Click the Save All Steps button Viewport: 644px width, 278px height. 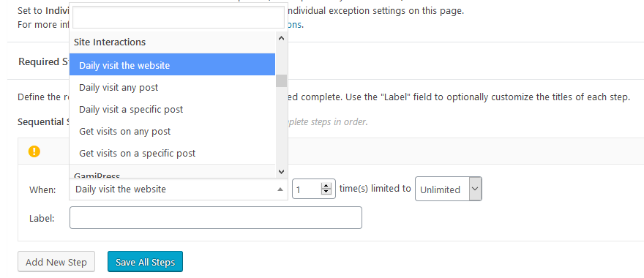[145, 262]
